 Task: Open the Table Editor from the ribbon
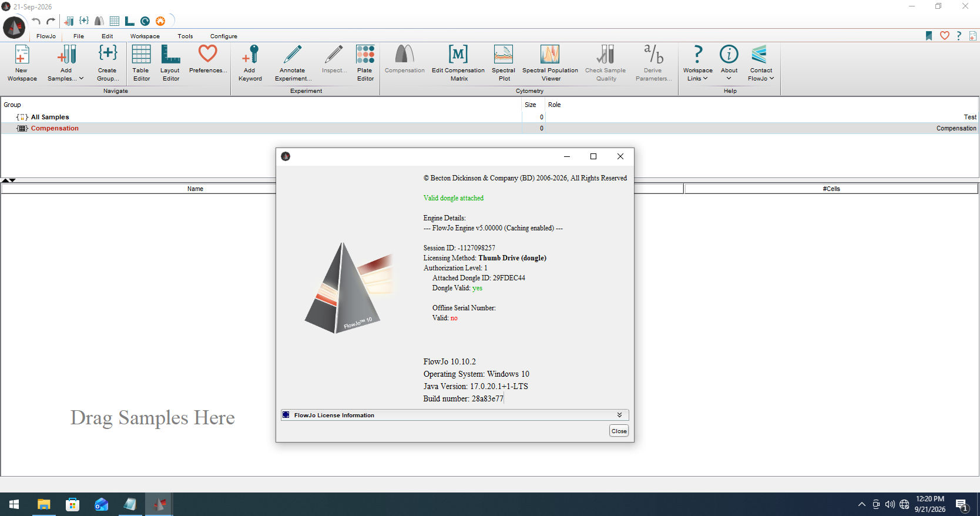pos(141,63)
